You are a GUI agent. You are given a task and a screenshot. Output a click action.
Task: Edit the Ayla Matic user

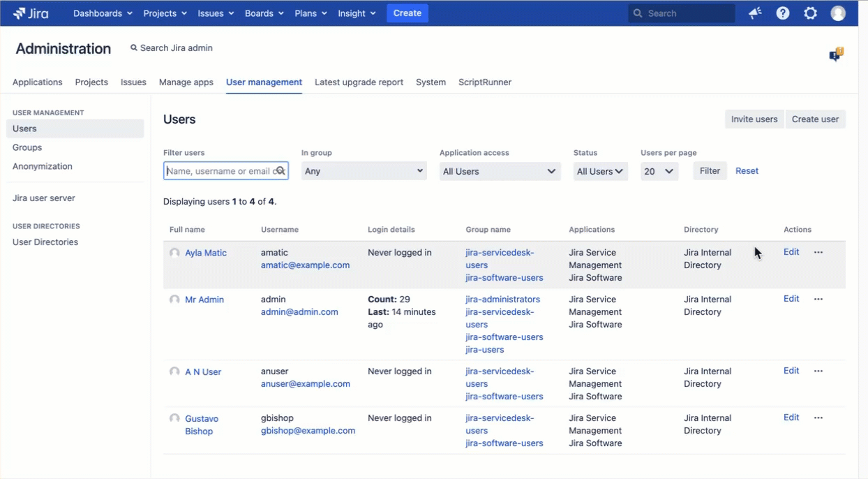[x=791, y=252]
